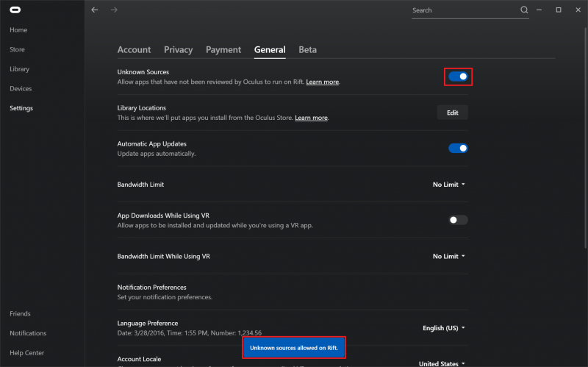This screenshot has height=367, width=588.
Task: Open Devices in the sidebar
Action: click(x=21, y=88)
